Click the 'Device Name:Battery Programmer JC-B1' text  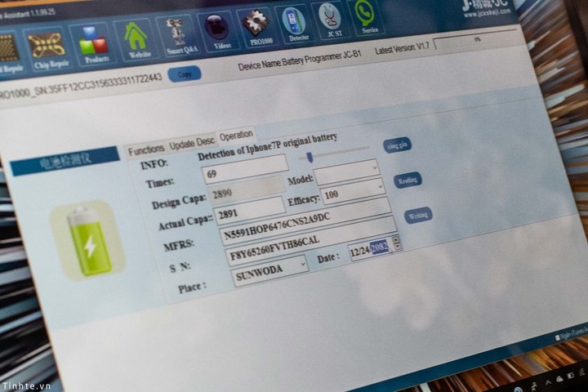click(x=299, y=61)
